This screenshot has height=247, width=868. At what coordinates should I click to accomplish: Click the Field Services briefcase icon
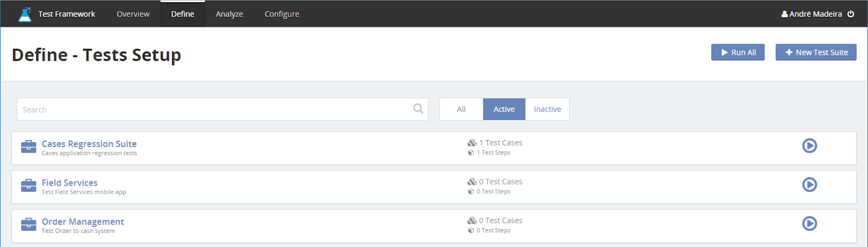tap(29, 186)
